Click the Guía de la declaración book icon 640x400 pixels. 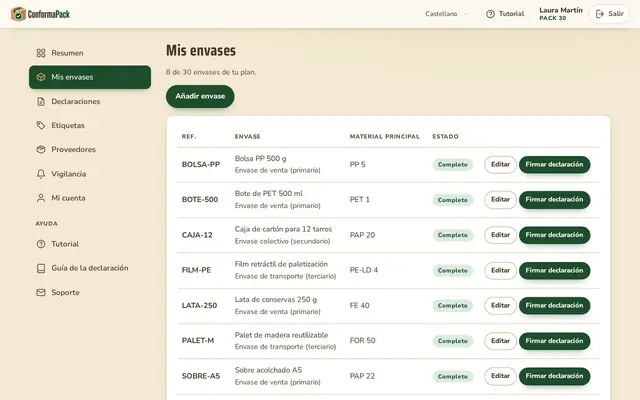click(41, 268)
